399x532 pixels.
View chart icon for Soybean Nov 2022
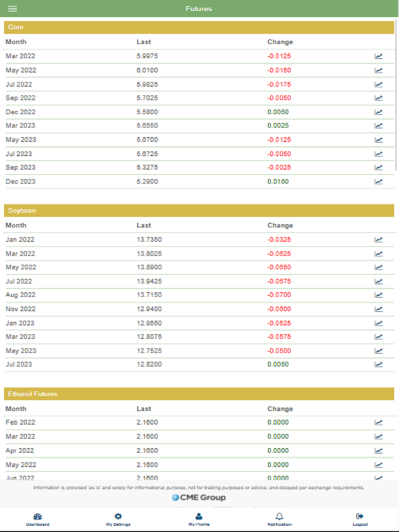tap(378, 309)
